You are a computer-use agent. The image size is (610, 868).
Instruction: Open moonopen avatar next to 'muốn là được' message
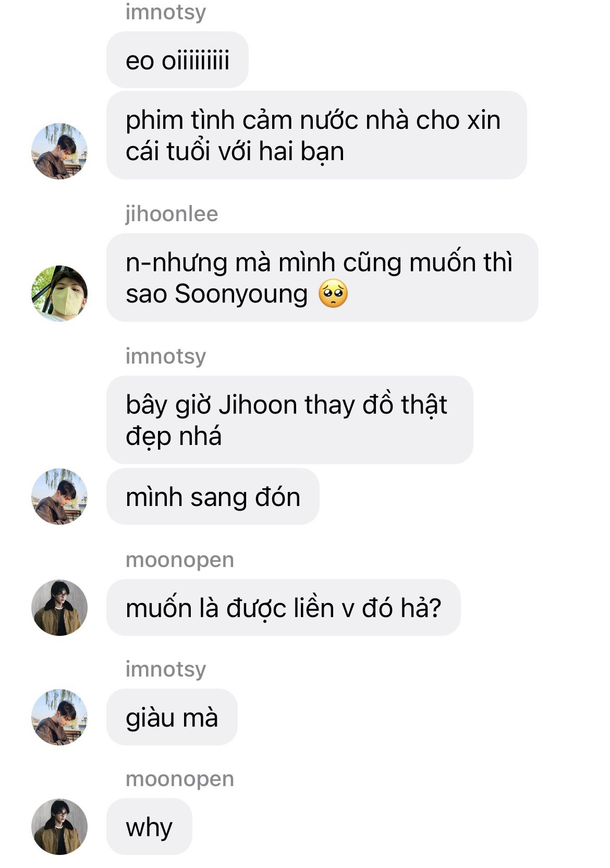(59, 608)
